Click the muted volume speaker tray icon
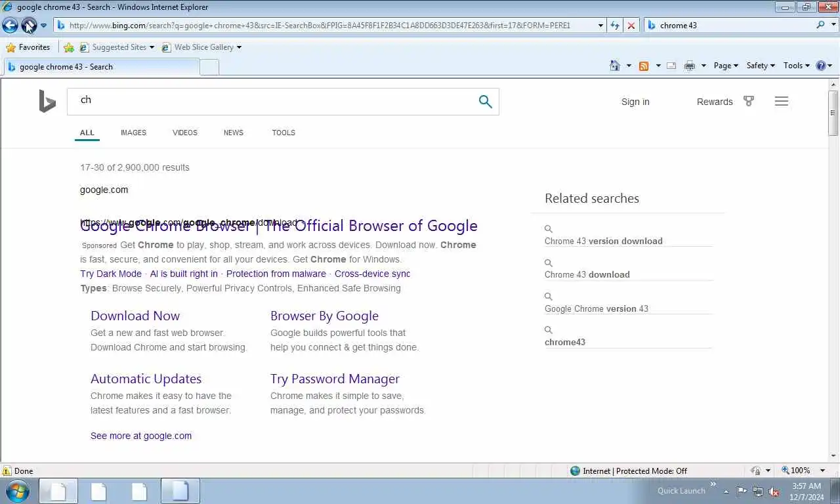The width and height of the screenshot is (840, 504). pos(774,491)
